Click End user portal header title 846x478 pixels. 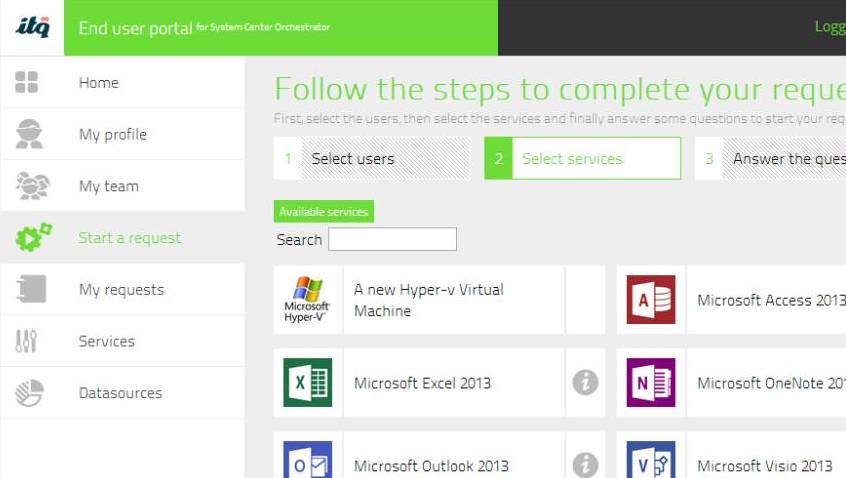135,28
